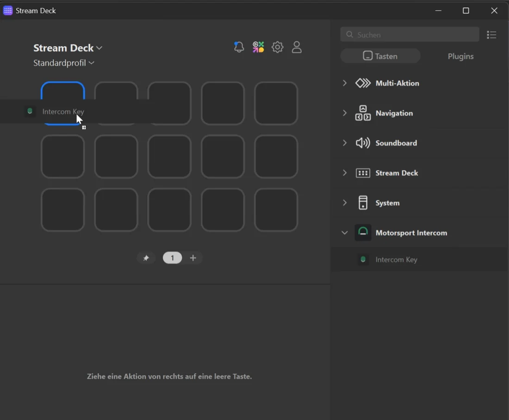Viewport: 509px width, 420px height.
Task: Open the settings gear icon
Action: point(278,47)
